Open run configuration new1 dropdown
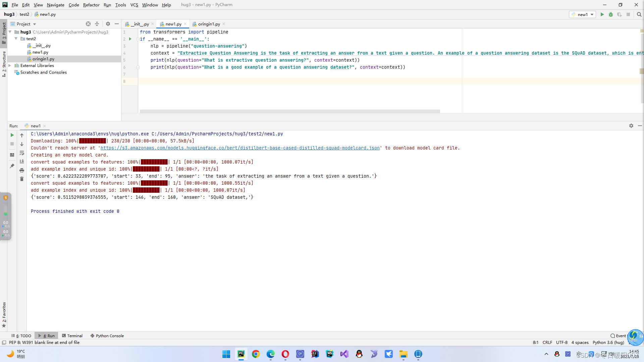Viewport: 644px width, 362px height. click(583, 14)
